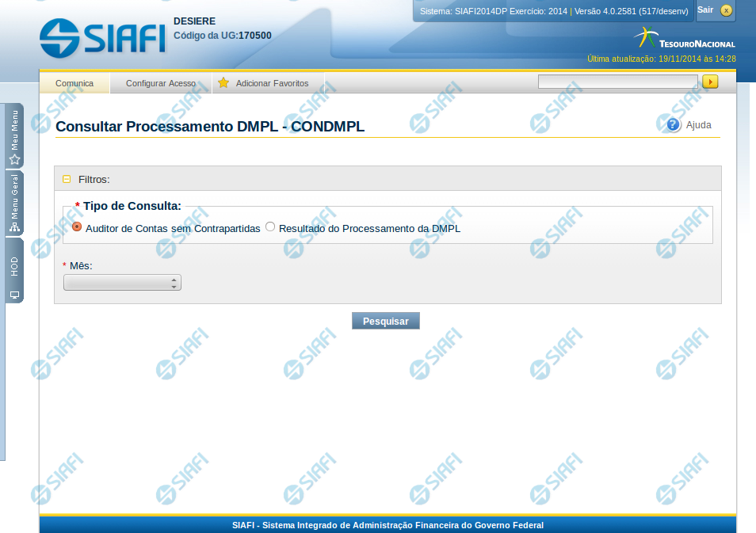Click the Ajuda help link text
Image resolution: width=756 pixels, height=533 pixels.
[698, 125]
